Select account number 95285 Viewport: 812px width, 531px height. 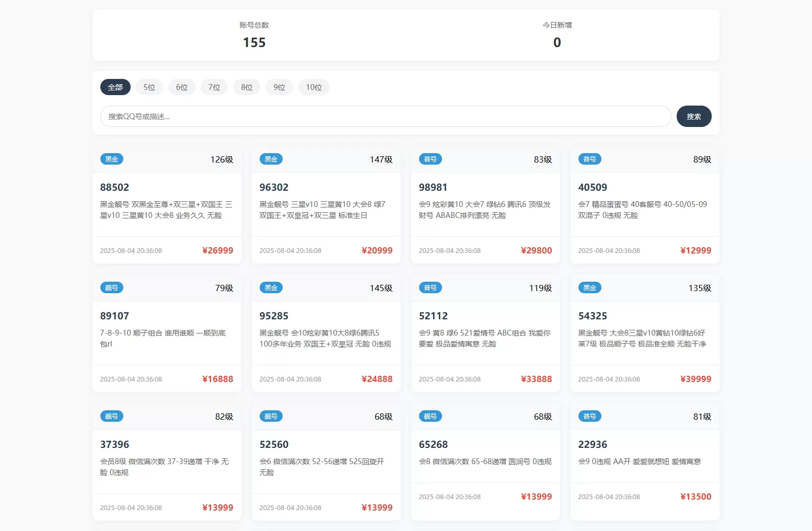(274, 316)
